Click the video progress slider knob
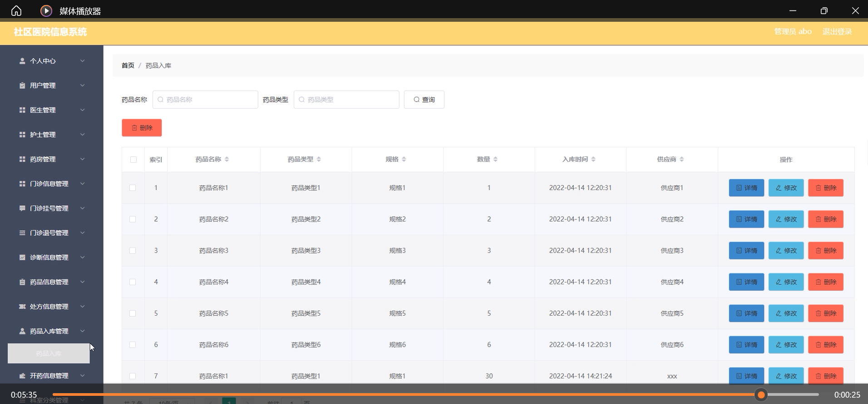Image resolution: width=868 pixels, height=404 pixels. (x=761, y=395)
